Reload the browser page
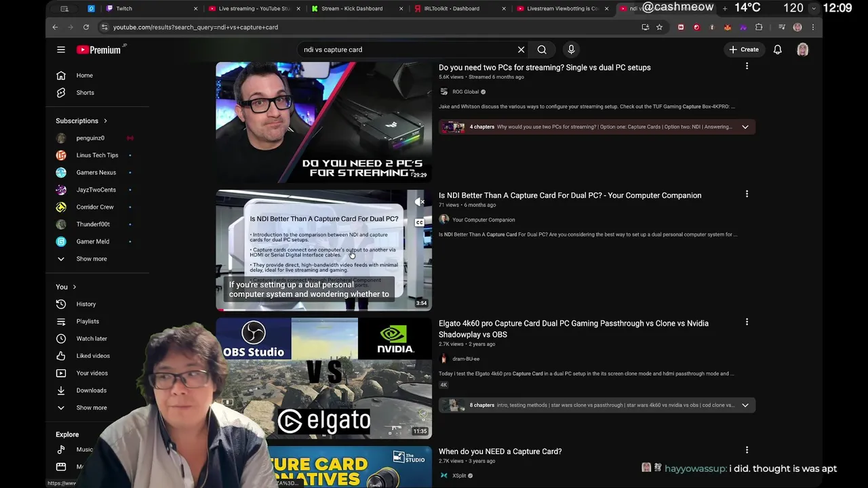This screenshot has width=868, height=488. click(86, 27)
